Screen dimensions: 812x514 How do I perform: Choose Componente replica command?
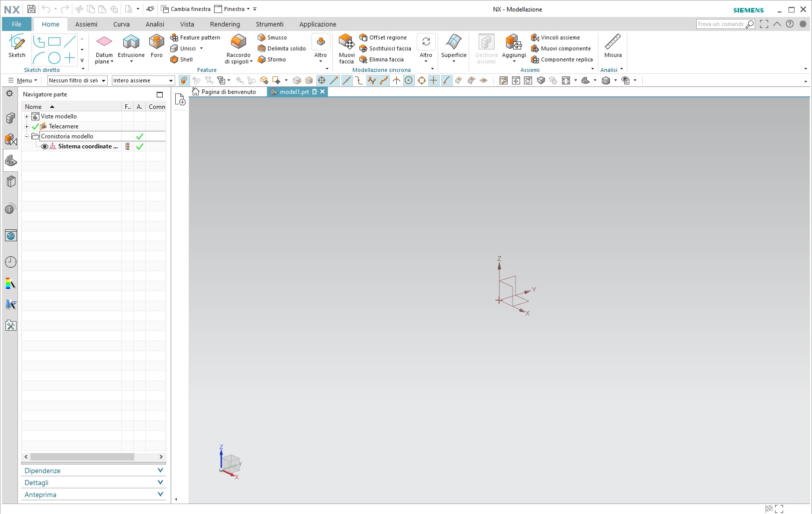click(x=562, y=59)
